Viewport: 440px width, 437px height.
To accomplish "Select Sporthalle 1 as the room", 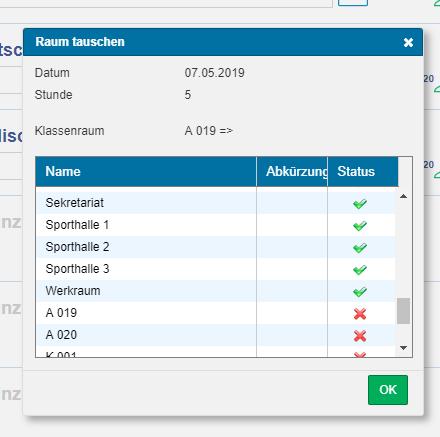I will (x=215, y=225).
